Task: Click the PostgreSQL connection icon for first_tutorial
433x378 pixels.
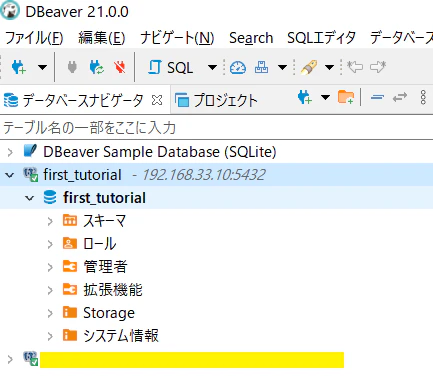Action: [31, 175]
